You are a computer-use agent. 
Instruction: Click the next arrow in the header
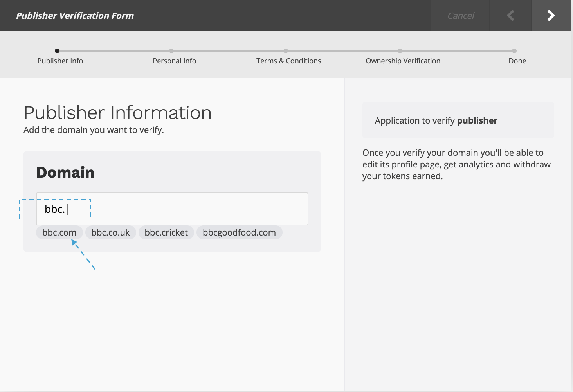point(551,16)
